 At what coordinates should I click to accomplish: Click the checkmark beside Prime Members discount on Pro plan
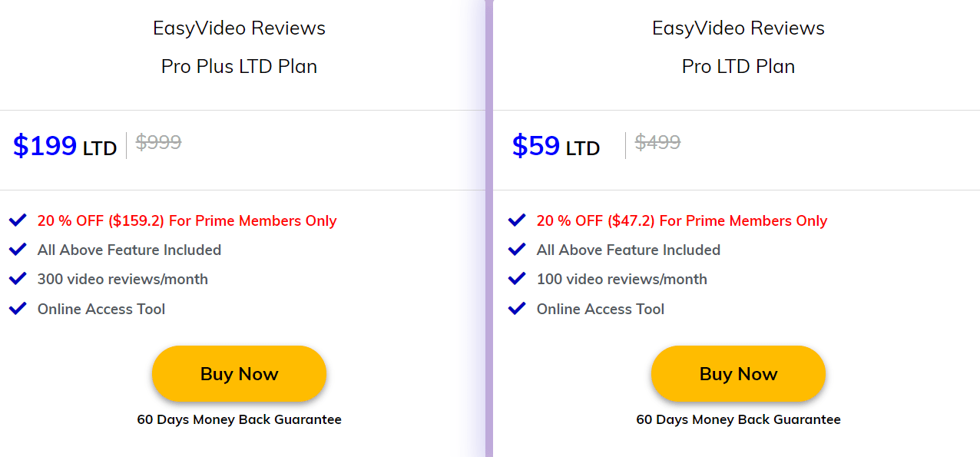click(517, 220)
